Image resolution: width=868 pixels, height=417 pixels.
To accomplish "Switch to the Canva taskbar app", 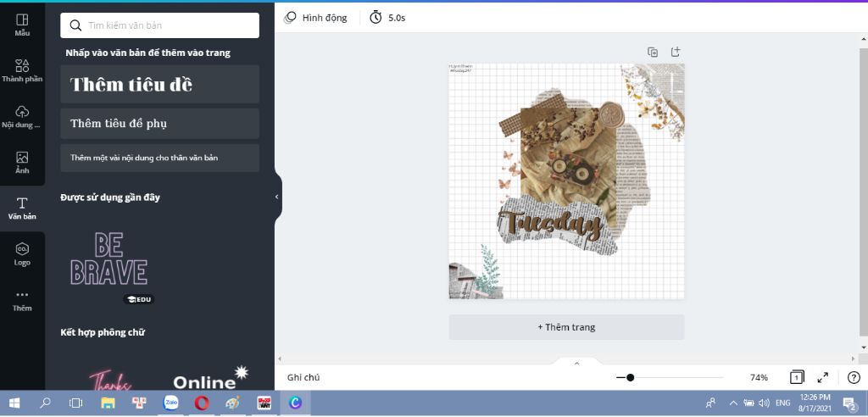I will [295, 403].
